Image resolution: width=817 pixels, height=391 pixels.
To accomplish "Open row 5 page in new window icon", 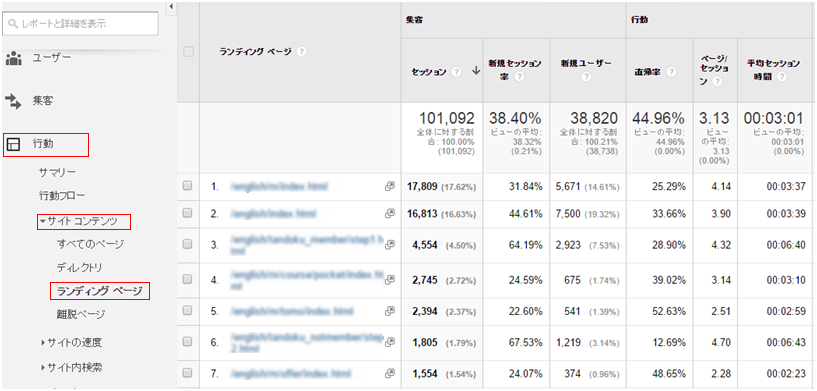I will tap(389, 312).
